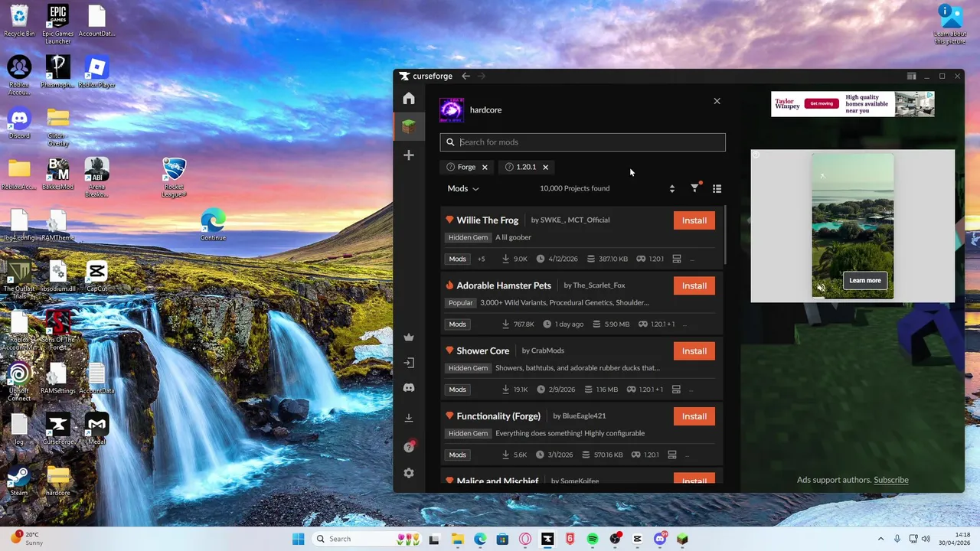Click the question icon on the 1.20.1 chip
The width and height of the screenshot is (980, 551).
click(509, 167)
